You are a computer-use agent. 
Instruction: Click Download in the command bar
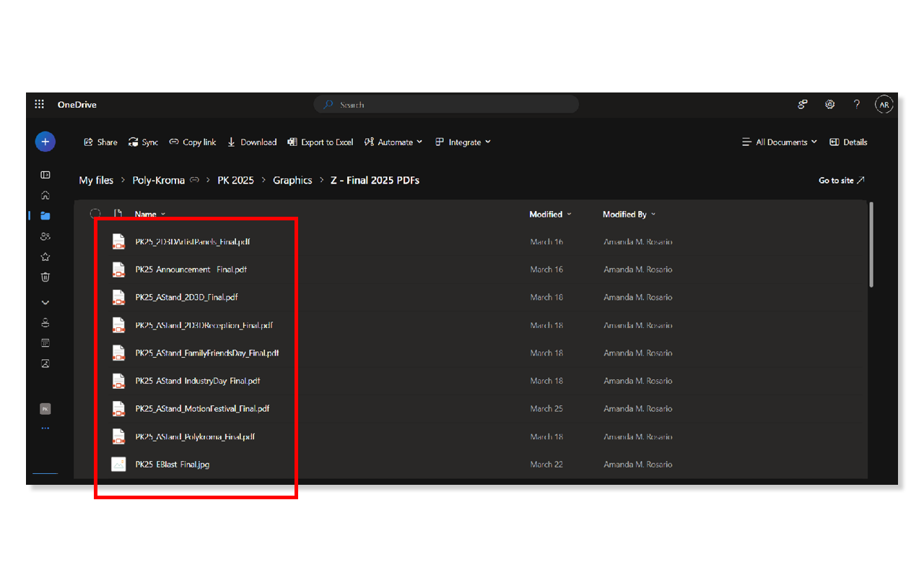pyautogui.click(x=252, y=142)
